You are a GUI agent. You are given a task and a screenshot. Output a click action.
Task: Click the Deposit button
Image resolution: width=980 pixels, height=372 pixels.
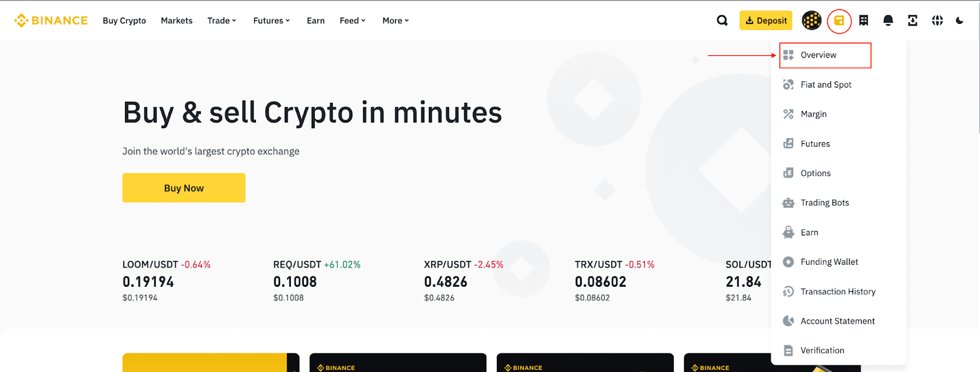click(766, 21)
